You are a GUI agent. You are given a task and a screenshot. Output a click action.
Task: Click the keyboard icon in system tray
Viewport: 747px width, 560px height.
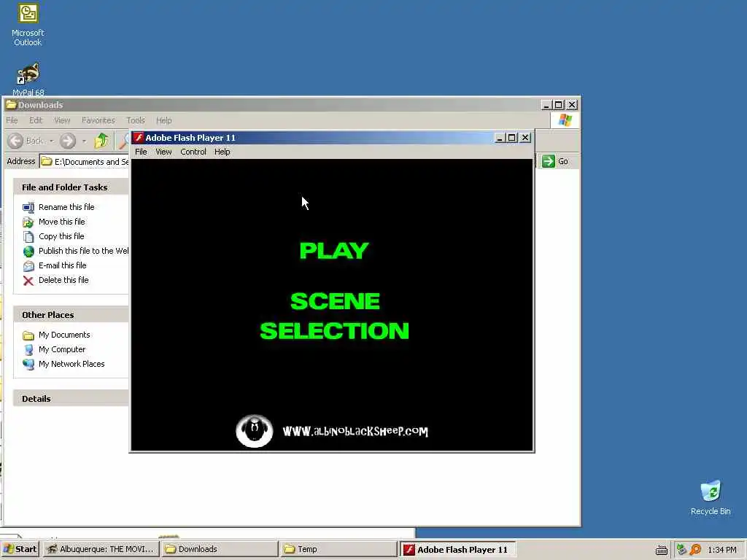[662, 550]
